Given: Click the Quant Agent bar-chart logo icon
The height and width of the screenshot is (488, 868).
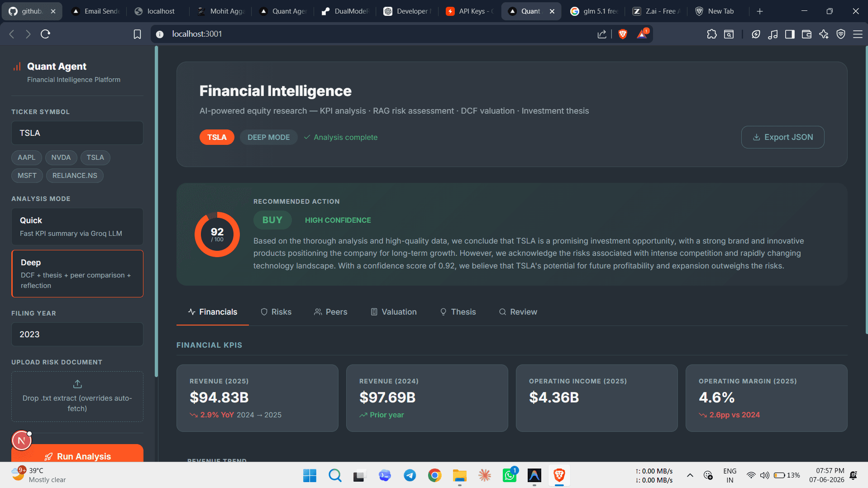Looking at the screenshot, I should [17, 67].
